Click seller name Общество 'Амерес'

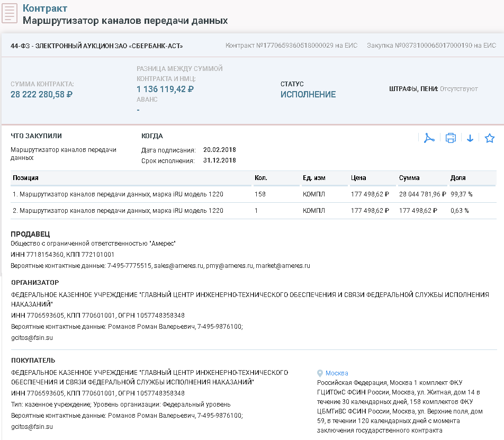[x=93, y=244]
